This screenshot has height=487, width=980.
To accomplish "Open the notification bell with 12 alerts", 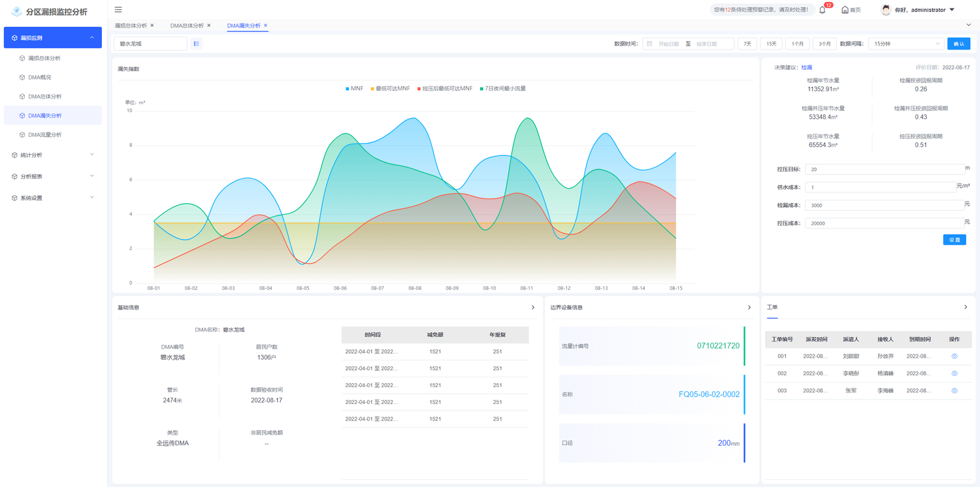I will pyautogui.click(x=823, y=10).
